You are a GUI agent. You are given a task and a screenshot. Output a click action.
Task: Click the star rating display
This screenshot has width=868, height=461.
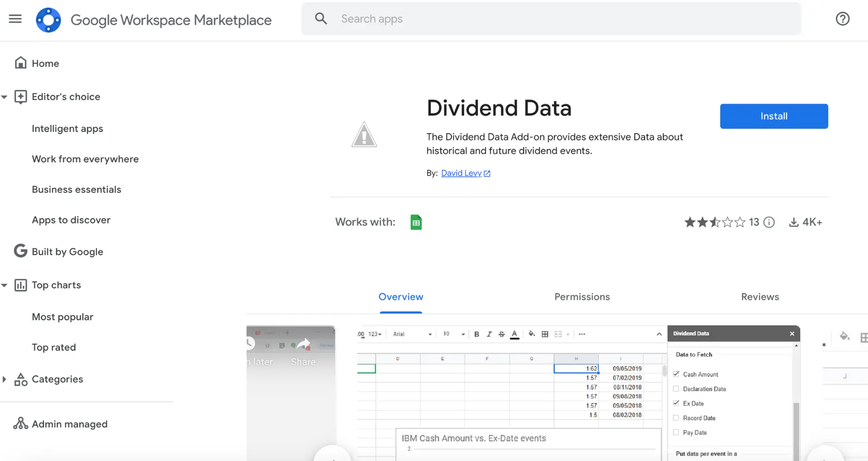pos(715,222)
